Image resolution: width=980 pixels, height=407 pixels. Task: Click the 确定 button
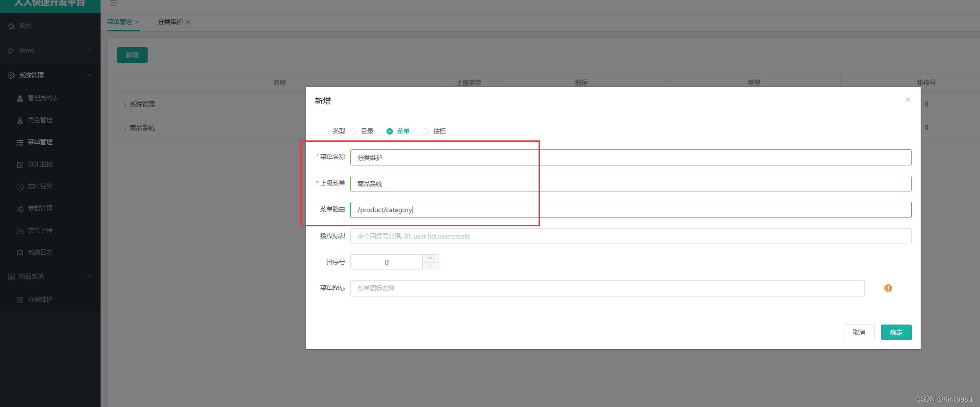pyautogui.click(x=896, y=332)
